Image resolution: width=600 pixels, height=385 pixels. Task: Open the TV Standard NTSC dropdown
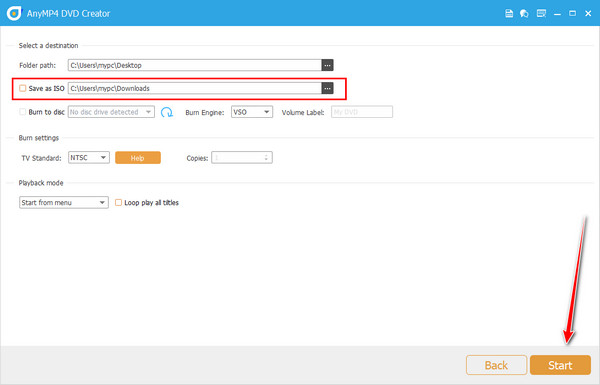point(89,158)
